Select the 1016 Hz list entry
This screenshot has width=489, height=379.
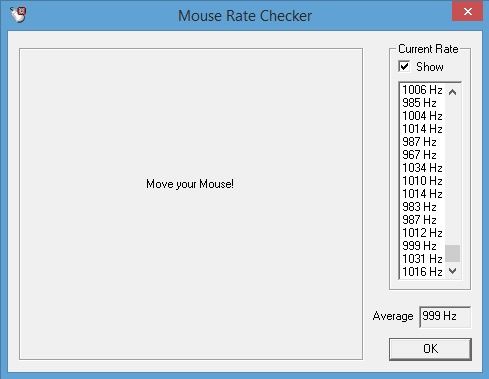[x=422, y=272]
